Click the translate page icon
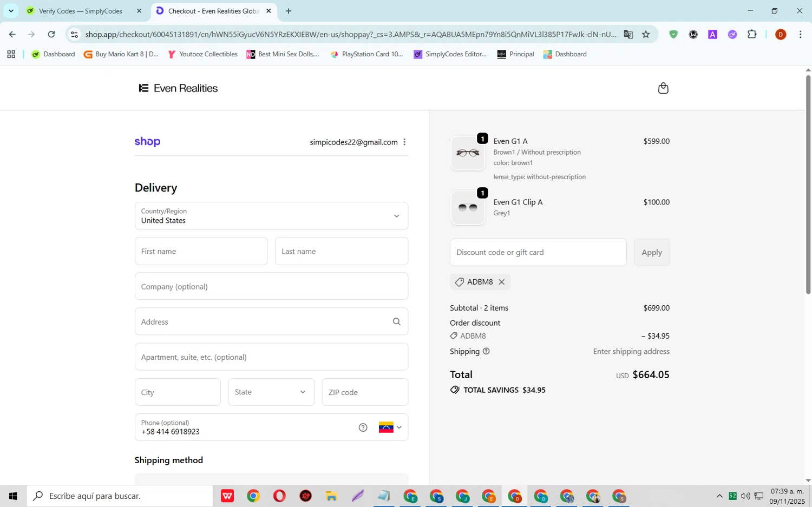The width and height of the screenshot is (812, 507). (x=628, y=34)
